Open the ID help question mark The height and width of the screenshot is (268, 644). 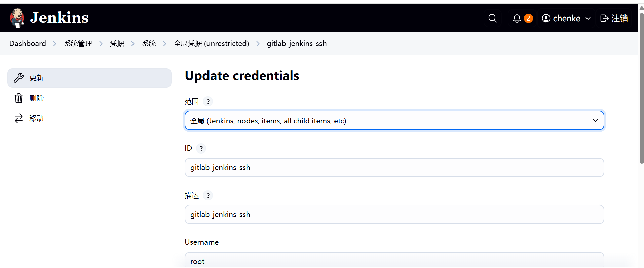click(x=201, y=148)
